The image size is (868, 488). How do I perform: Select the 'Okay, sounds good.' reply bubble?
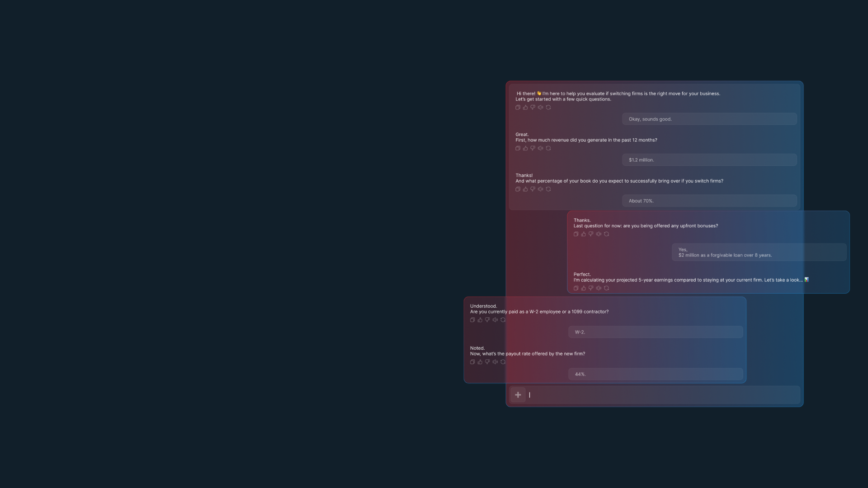(709, 119)
